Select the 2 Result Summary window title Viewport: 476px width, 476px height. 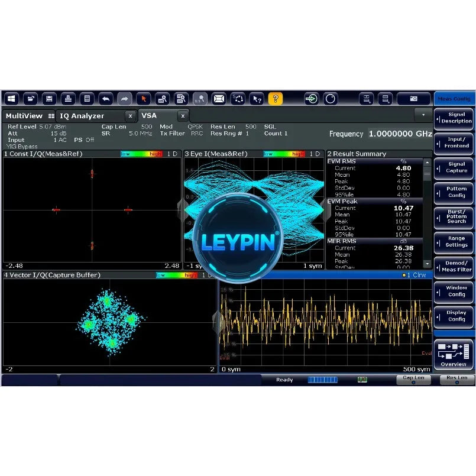click(357, 154)
